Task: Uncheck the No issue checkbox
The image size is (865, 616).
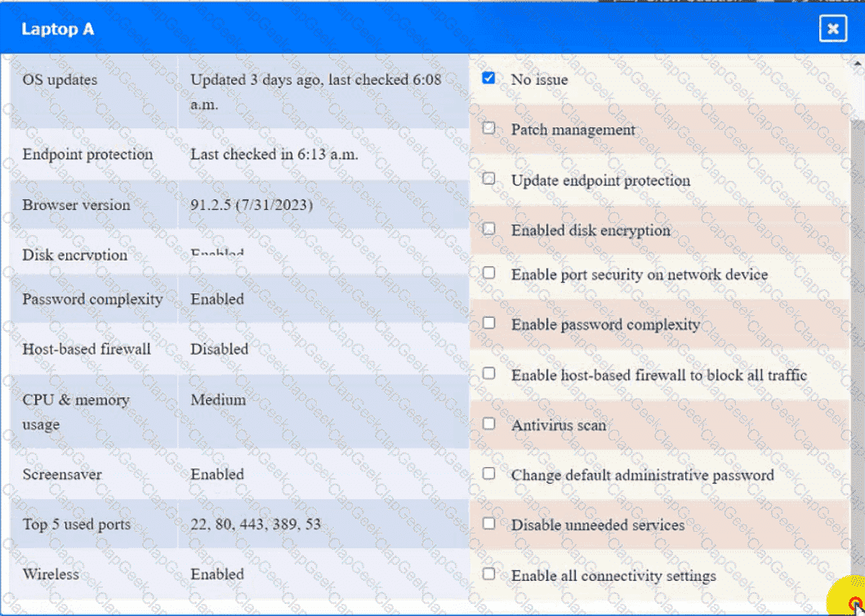Action: coord(488,78)
